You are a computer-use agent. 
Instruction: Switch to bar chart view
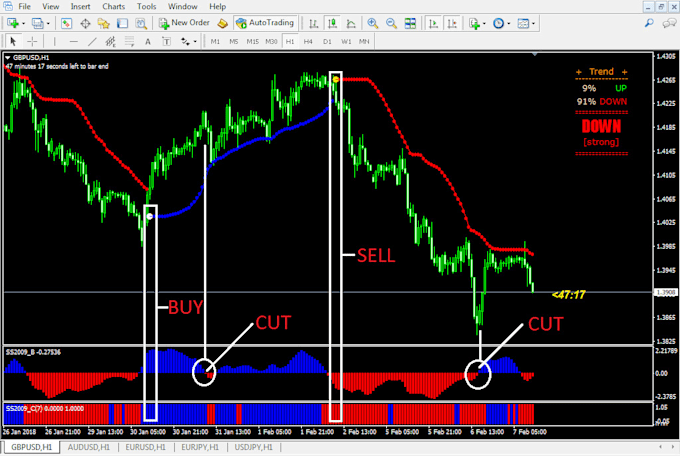pyautogui.click(x=314, y=23)
